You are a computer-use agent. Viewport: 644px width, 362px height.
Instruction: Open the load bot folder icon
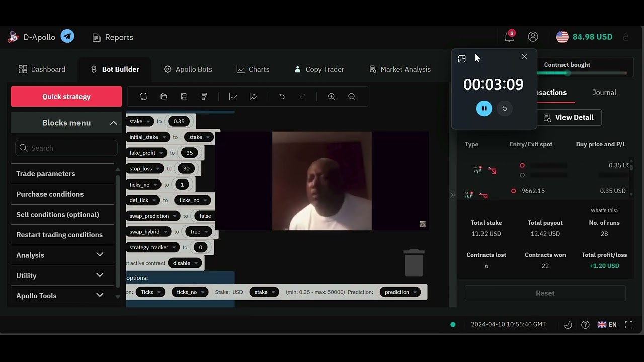[164, 97]
